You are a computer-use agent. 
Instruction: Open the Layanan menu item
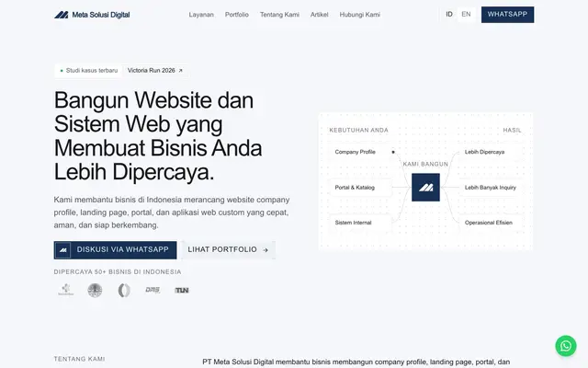pos(201,15)
